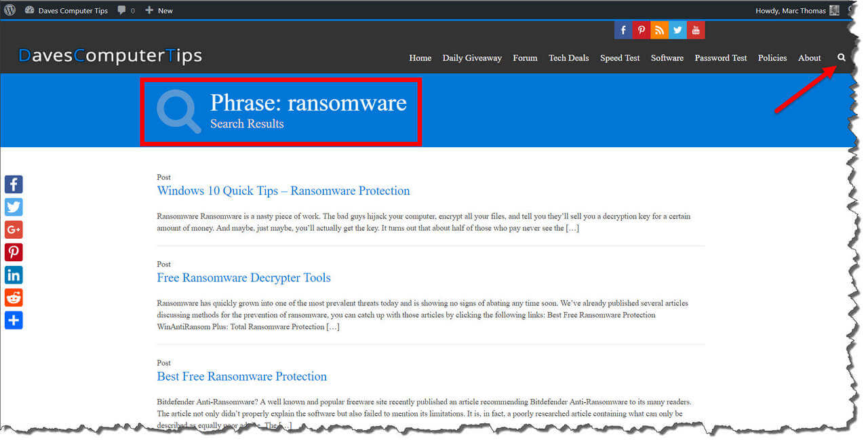Share on Twitter from the side bar
This screenshot has width=868, height=443.
coord(14,207)
